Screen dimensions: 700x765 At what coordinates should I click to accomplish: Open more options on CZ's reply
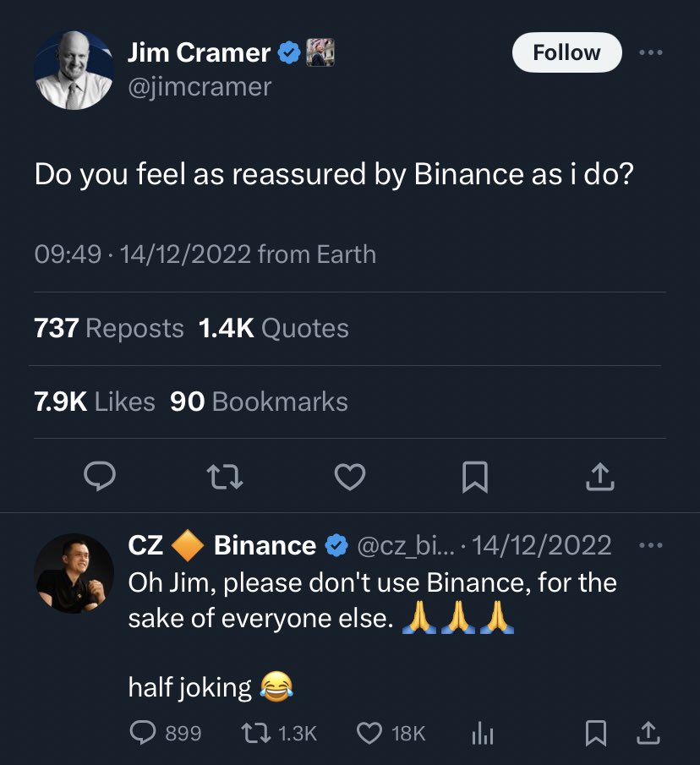pos(651,545)
